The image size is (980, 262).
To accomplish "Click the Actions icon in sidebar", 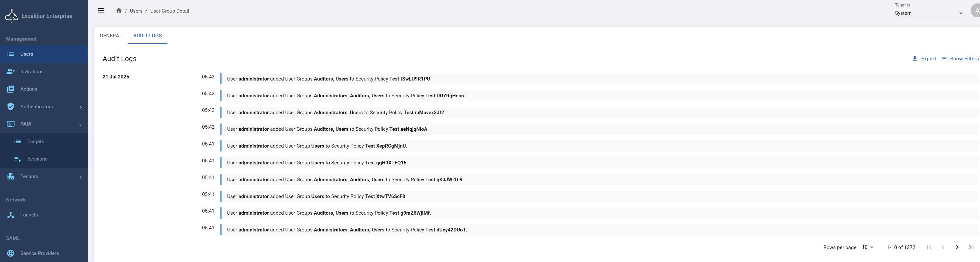I will (11, 89).
